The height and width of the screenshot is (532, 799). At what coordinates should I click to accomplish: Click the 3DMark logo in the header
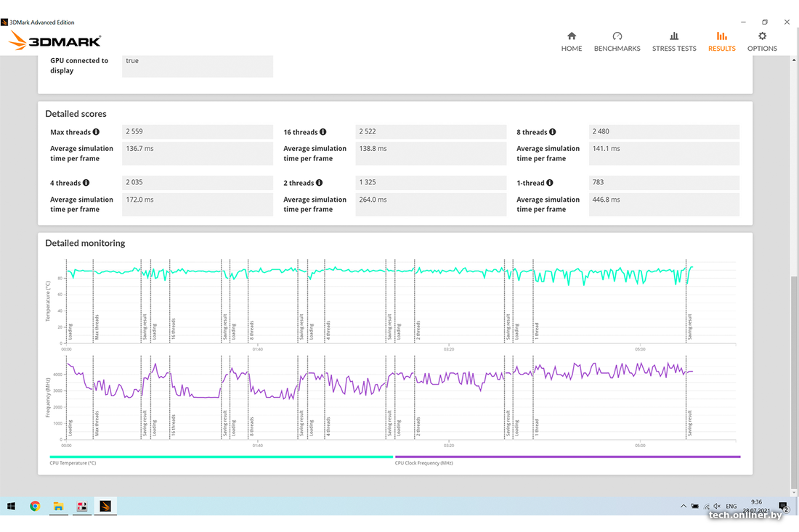(x=55, y=41)
